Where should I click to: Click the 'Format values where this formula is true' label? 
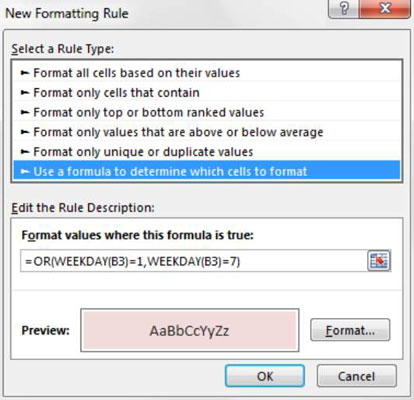[138, 235]
